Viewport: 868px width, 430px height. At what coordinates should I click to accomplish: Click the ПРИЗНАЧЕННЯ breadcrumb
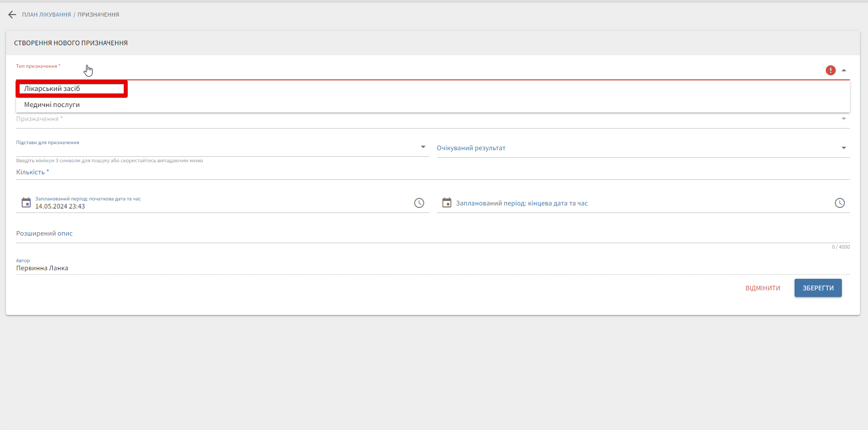(x=98, y=15)
